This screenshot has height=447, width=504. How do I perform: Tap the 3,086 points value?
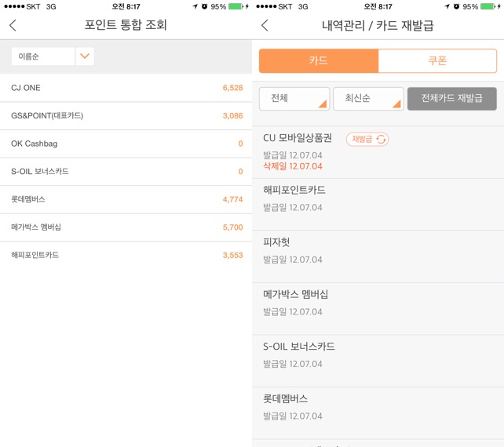232,116
